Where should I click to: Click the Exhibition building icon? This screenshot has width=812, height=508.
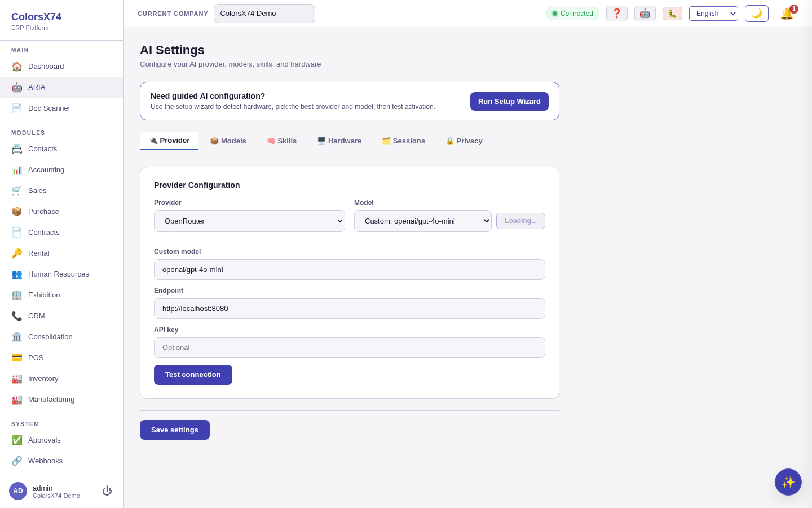17,295
